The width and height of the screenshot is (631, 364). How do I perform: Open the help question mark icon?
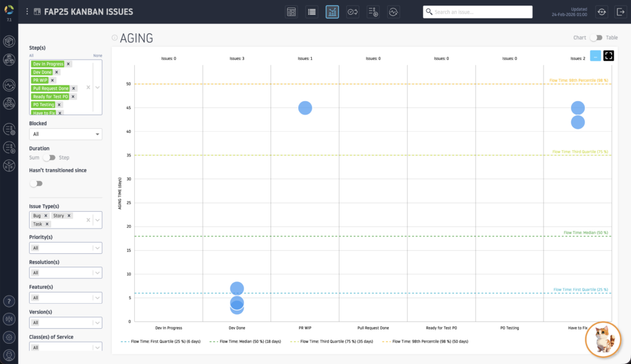[9, 301]
